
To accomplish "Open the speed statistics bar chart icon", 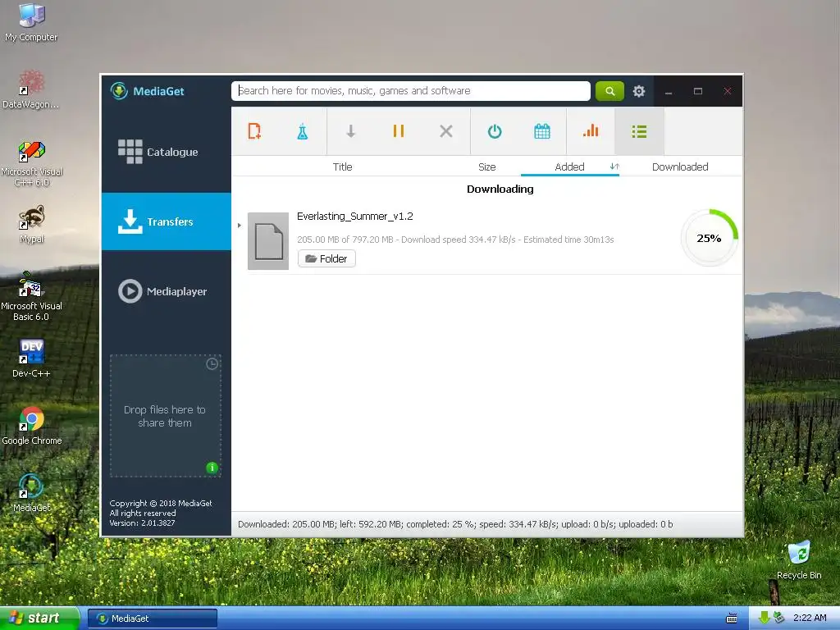I will (591, 131).
